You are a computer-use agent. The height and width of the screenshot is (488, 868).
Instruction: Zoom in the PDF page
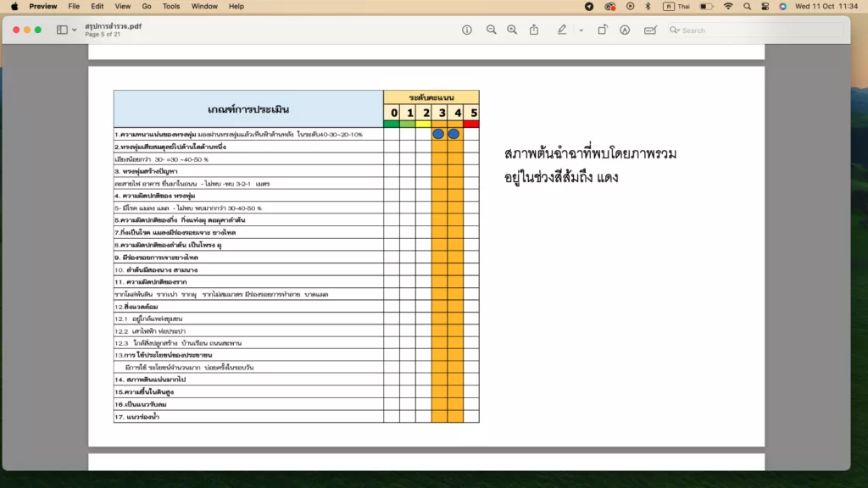[x=512, y=30]
